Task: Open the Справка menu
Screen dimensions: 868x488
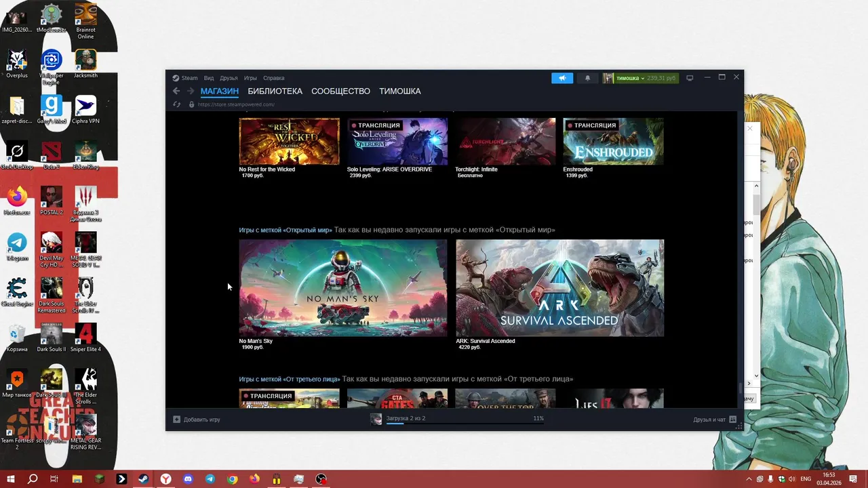Action: (274, 78)
